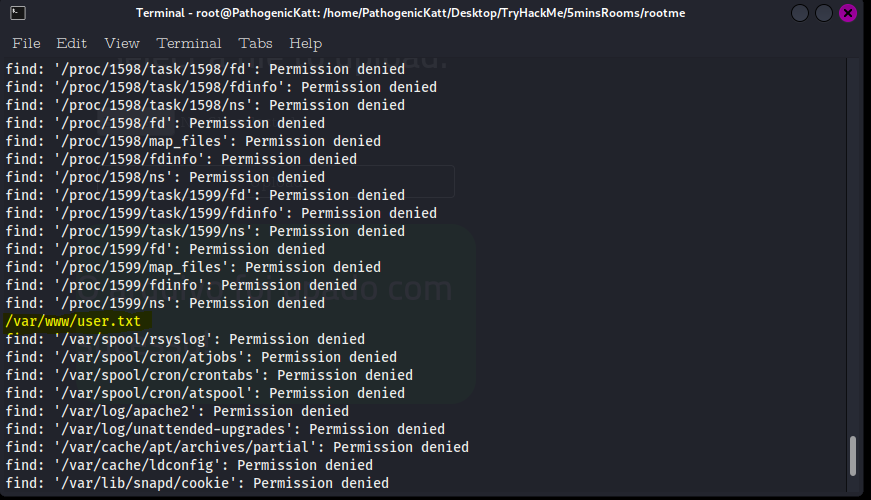The width and height of the screenshot is (871, 500).
Task: Click the '/var/lib/snapd/cookie' output line
Action: 197,483
